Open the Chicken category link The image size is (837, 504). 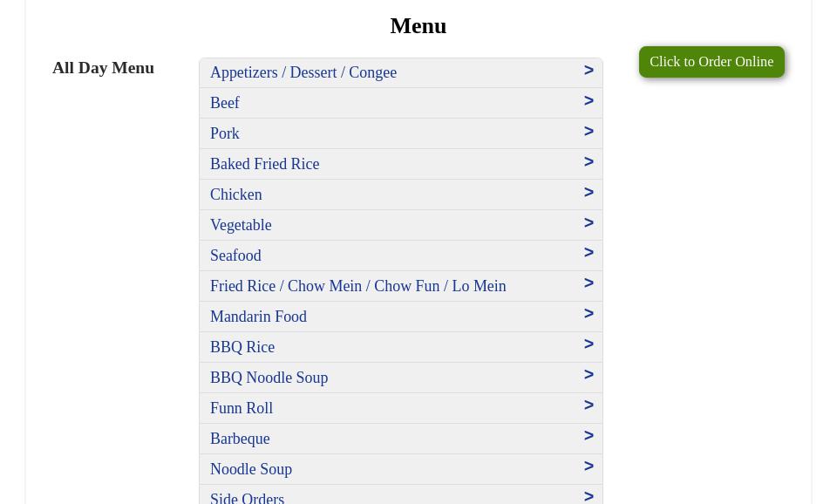[x=235, y=194]
